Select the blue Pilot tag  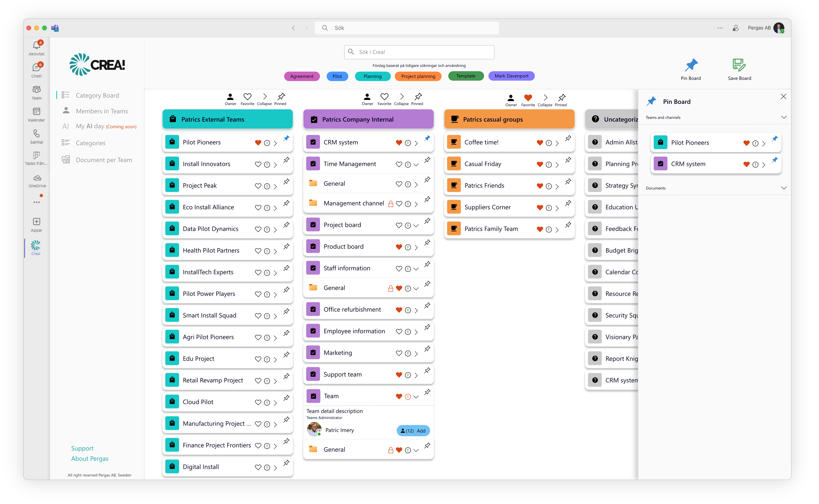click(x=337, y=76)
